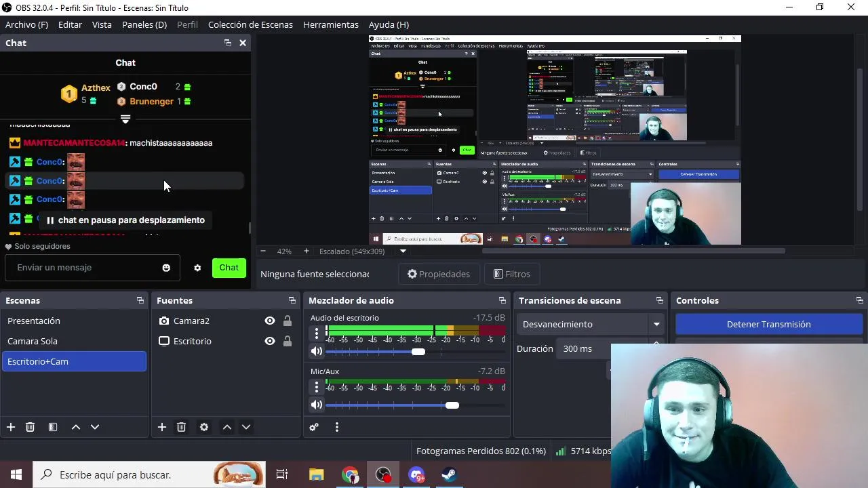The height and width of the screenshot is (488, 868).
Task: Open File Explorer from taskbar
Action: 316,474
